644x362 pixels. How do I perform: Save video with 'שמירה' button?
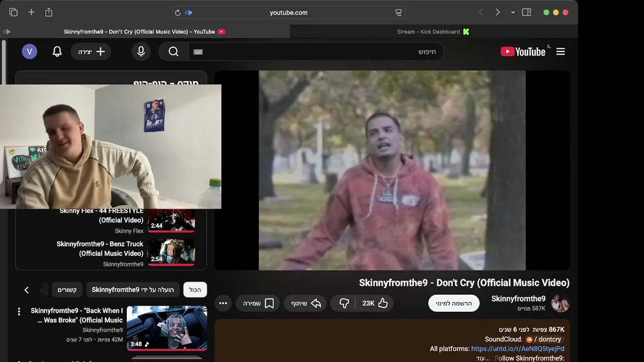point(258,303)
